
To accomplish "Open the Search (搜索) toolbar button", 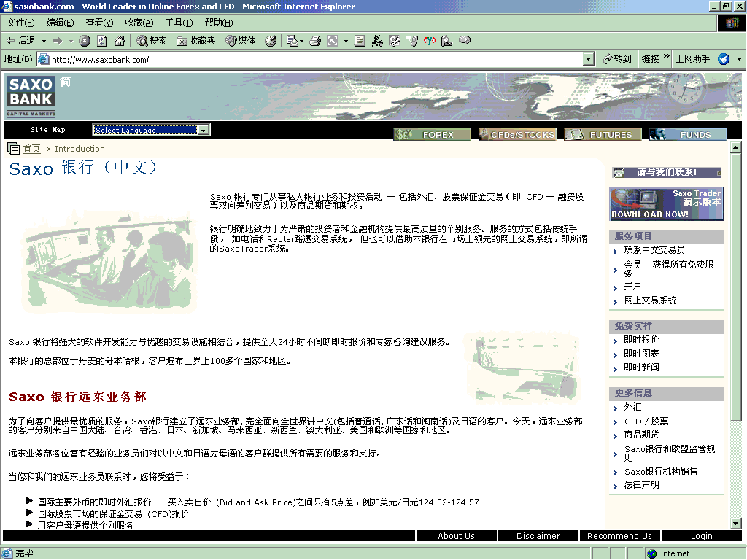I will [x=152, y=41].
